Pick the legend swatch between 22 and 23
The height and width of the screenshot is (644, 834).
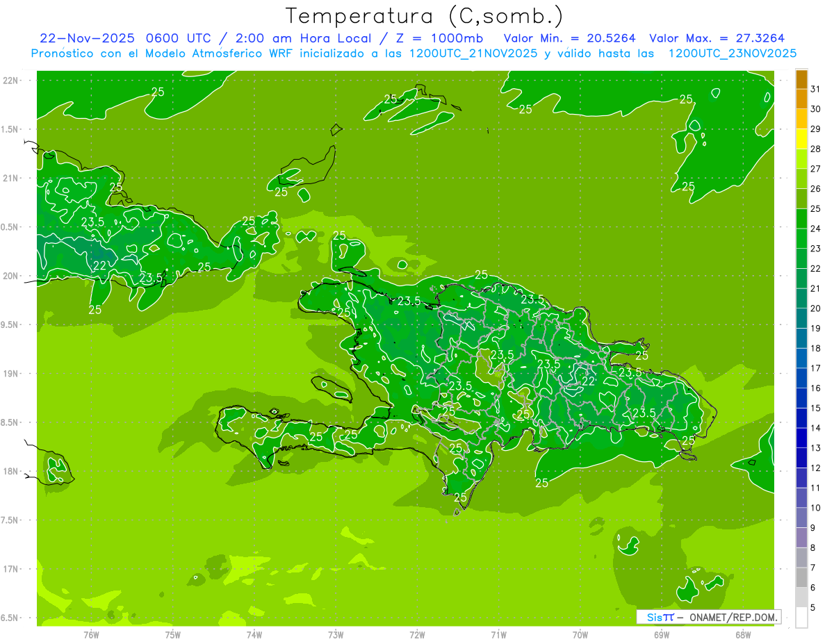point(801,258)
